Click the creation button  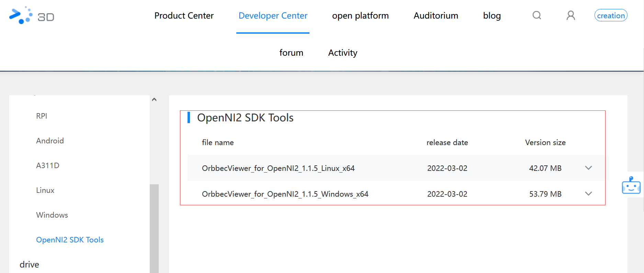click(611, 15)
